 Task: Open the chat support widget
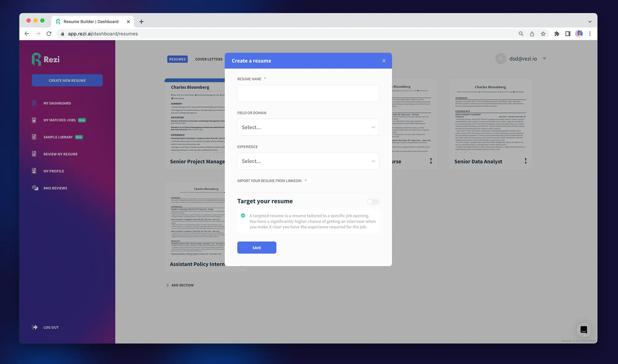point(584,330)
